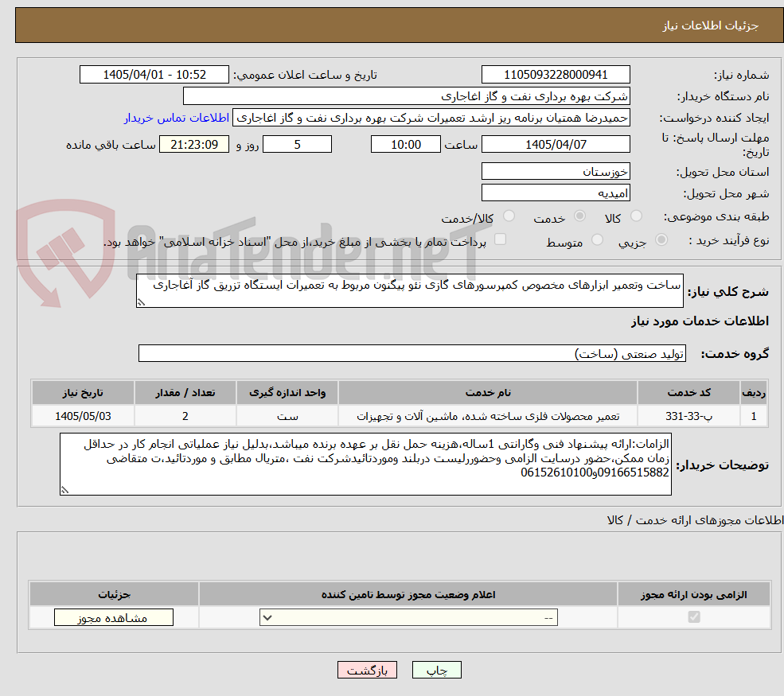Click the remaining time 21:23:09 field
Image resolution: width=784 pixels, height=696 pixels.
click(x=194, y=145)
